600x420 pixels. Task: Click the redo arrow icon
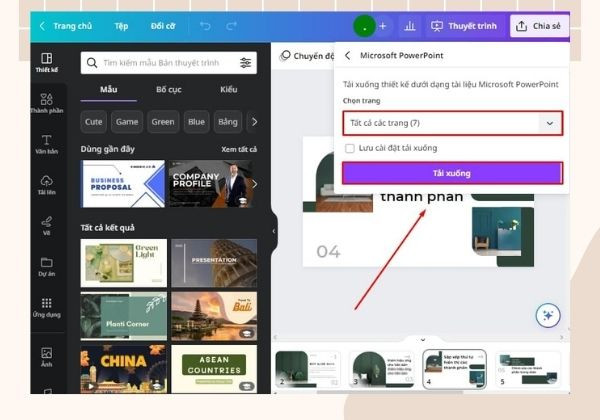tap(231, 26)
